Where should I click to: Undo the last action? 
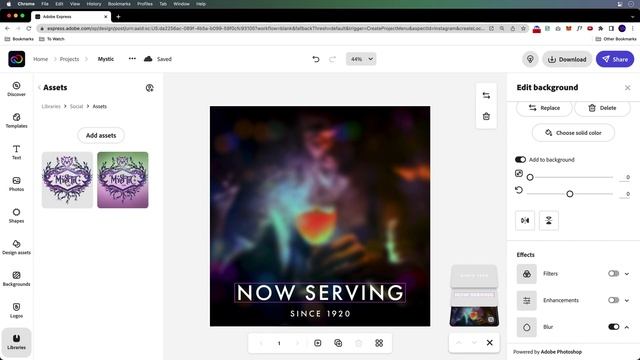point(316,59)
